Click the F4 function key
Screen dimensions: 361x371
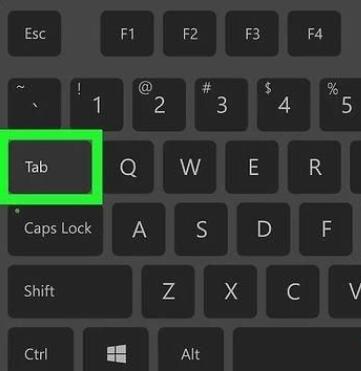pyautogui.click(x=314, y=33)
